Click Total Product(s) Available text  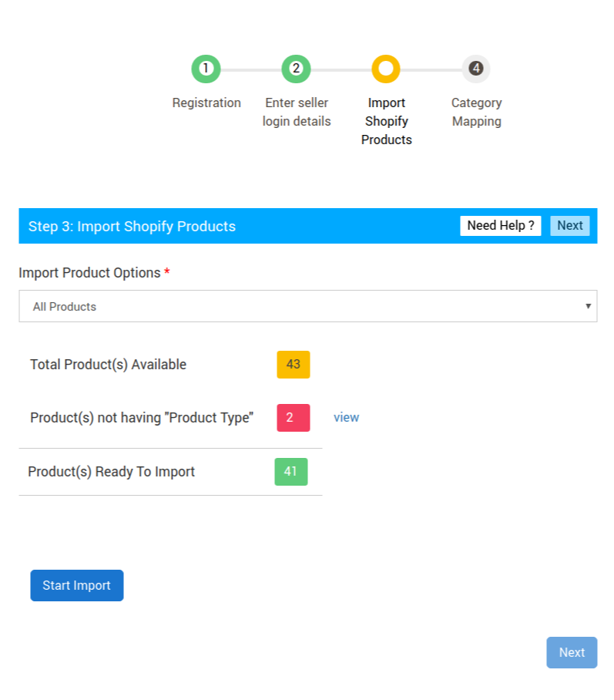[108, 365]
